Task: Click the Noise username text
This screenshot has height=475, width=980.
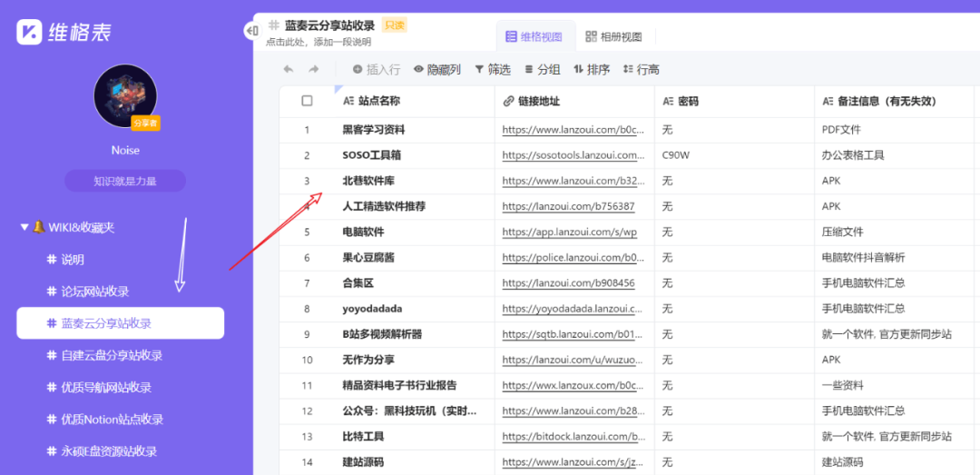Action: tap(125, 150)
